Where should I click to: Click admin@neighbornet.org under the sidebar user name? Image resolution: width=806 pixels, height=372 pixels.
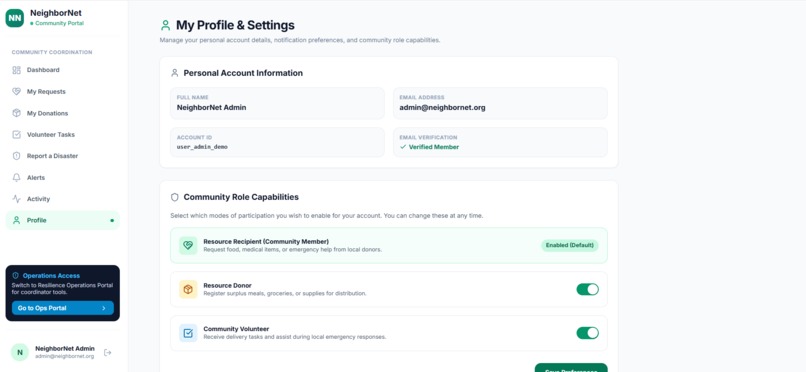click(64, 356)
